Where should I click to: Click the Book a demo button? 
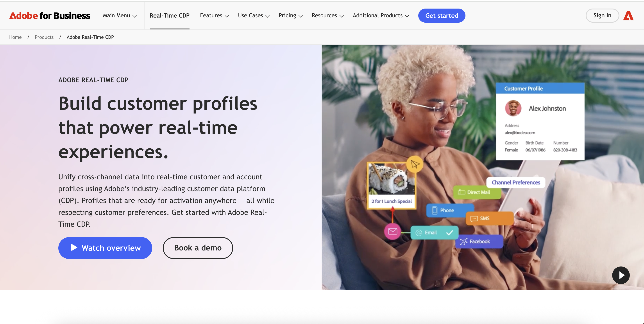tap(198, 248)
